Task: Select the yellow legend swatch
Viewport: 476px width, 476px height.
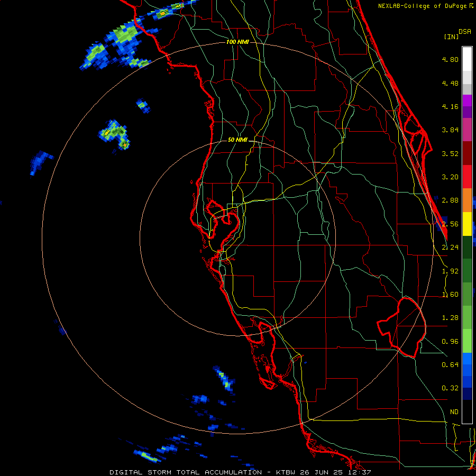Action: click(467, 224)
